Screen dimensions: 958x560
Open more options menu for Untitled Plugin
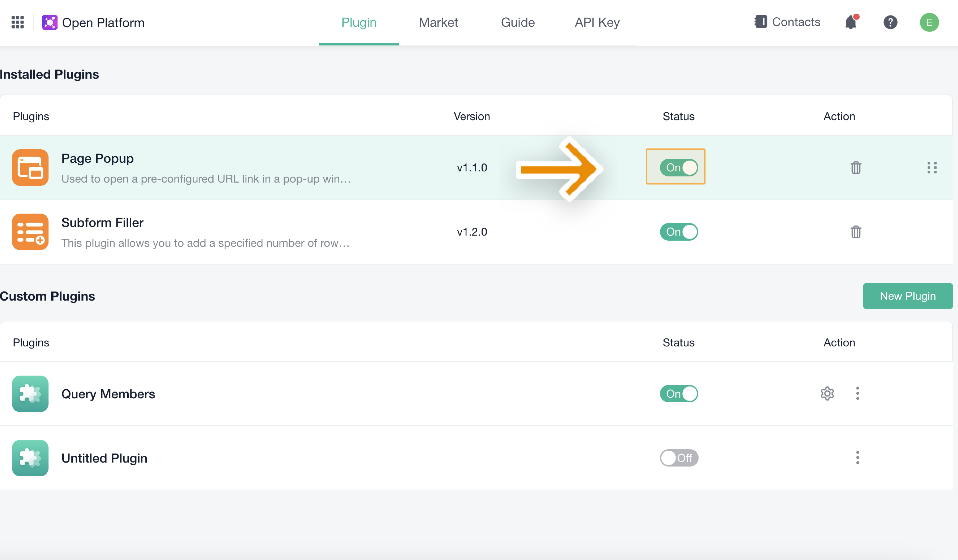857,458
